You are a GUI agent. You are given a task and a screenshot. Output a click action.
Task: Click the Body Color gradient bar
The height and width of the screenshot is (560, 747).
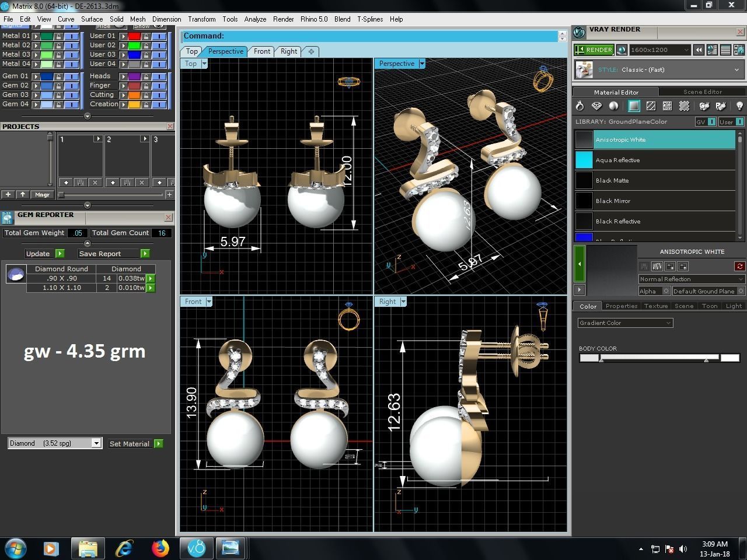(x=659, y=358)
